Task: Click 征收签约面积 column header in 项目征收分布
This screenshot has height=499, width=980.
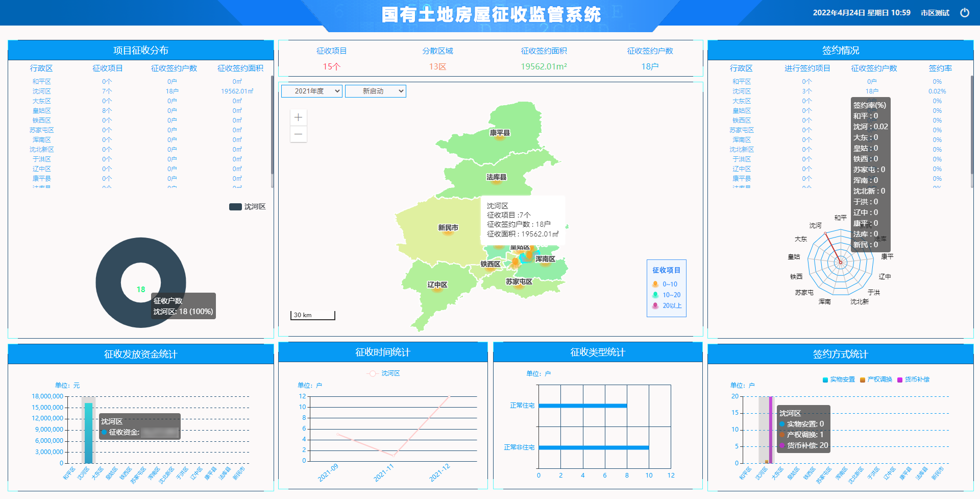Action: [x=240, y=68]
